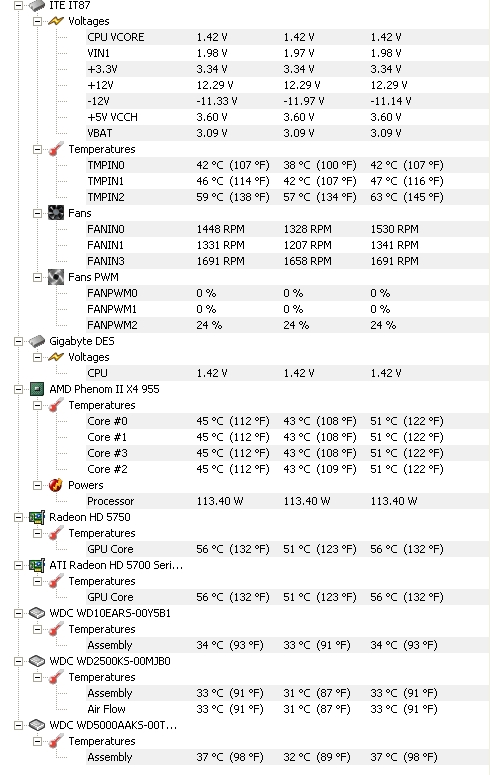Select the ATI Radeon HD 5700 Series item
The height and width of the screenshot is (775, 490).
pos(116,565)
